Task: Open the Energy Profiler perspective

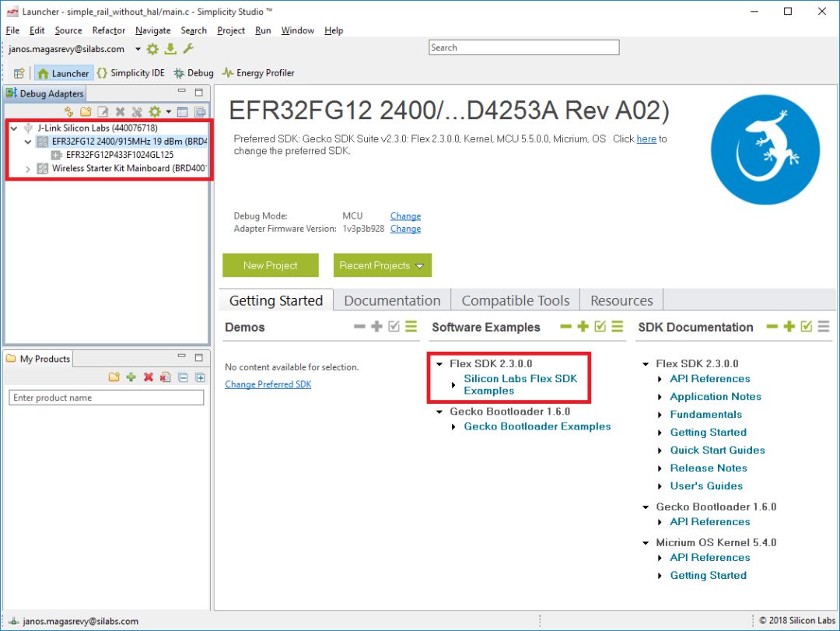Action: pyautogui.click(x=258, y=73)
